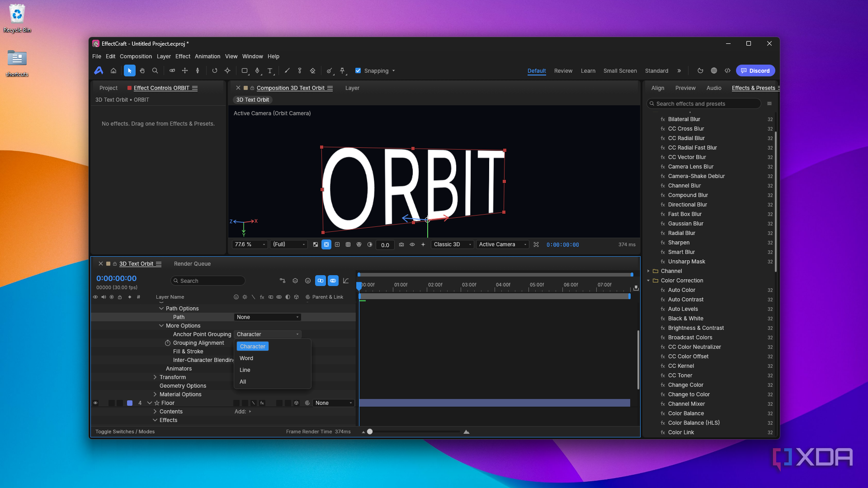868x488 pixels.
Task: Toggle the motion blur switch in timeline
Action: tap(333, 281)
